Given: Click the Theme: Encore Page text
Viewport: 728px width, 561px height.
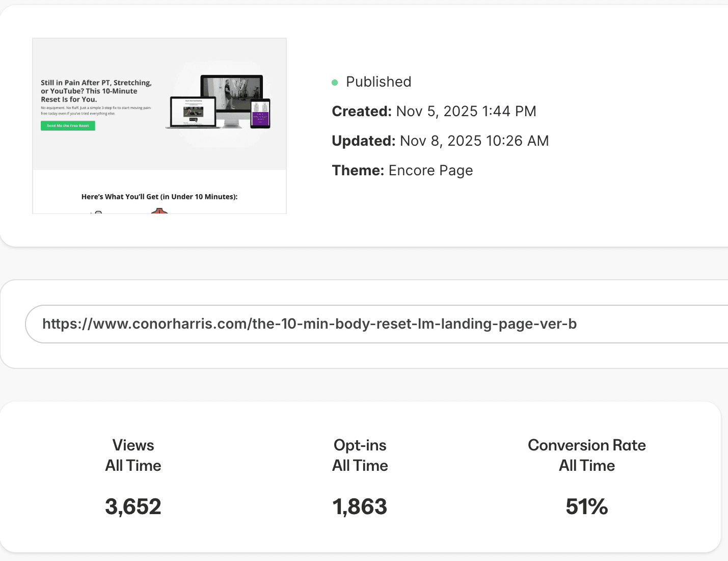Looking at the screenshot, I should pos(402,170).
